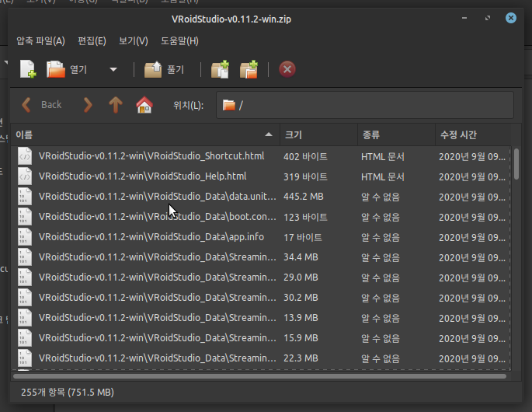
Task: Click the home location icon
Action: pos(144,105)
